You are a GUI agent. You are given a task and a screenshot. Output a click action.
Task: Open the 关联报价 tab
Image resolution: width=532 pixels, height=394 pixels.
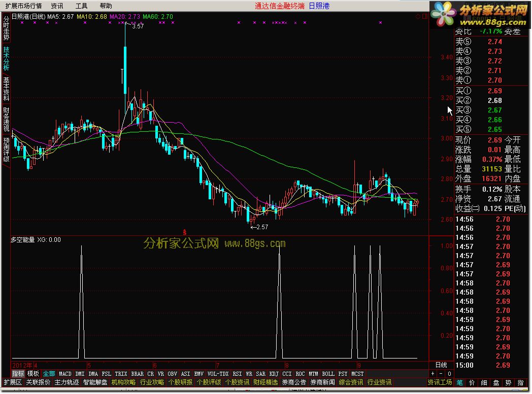[x=38, y=382]
